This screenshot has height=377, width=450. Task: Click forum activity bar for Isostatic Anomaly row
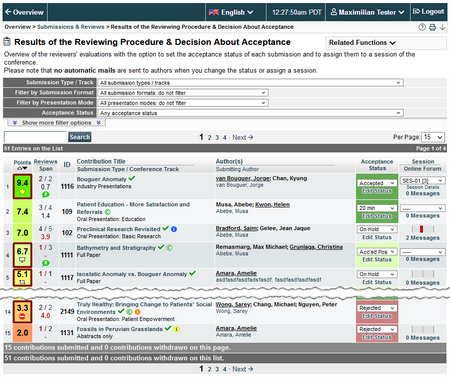coord(422,274)
